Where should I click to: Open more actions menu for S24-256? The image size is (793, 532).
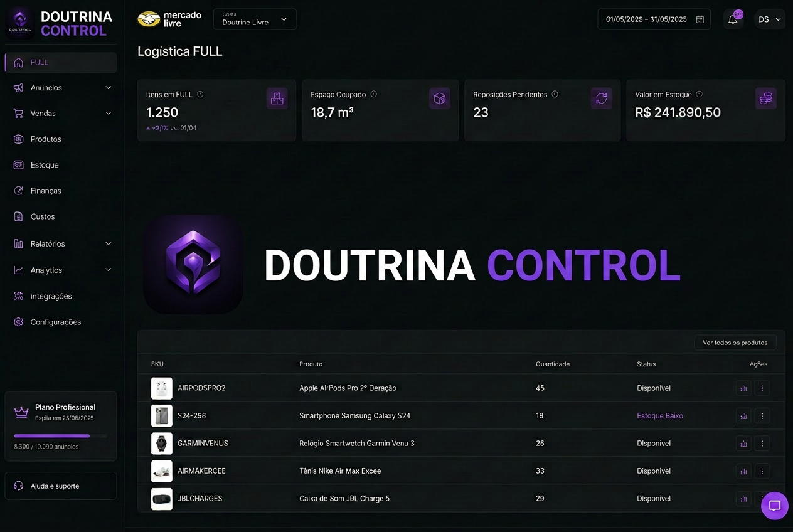click(x=762, y=416)
